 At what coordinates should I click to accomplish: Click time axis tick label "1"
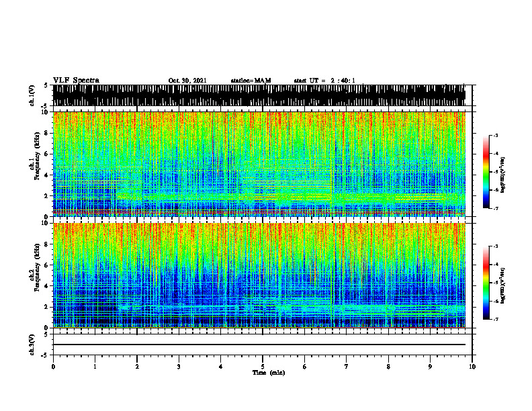(x=95, y=367)
